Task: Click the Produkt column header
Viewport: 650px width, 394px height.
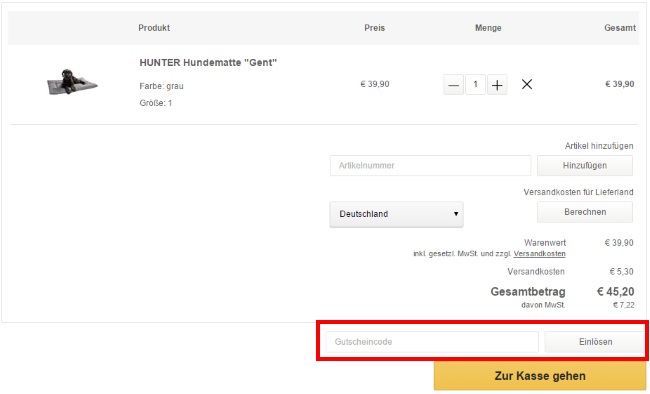Action: [154, 28]
